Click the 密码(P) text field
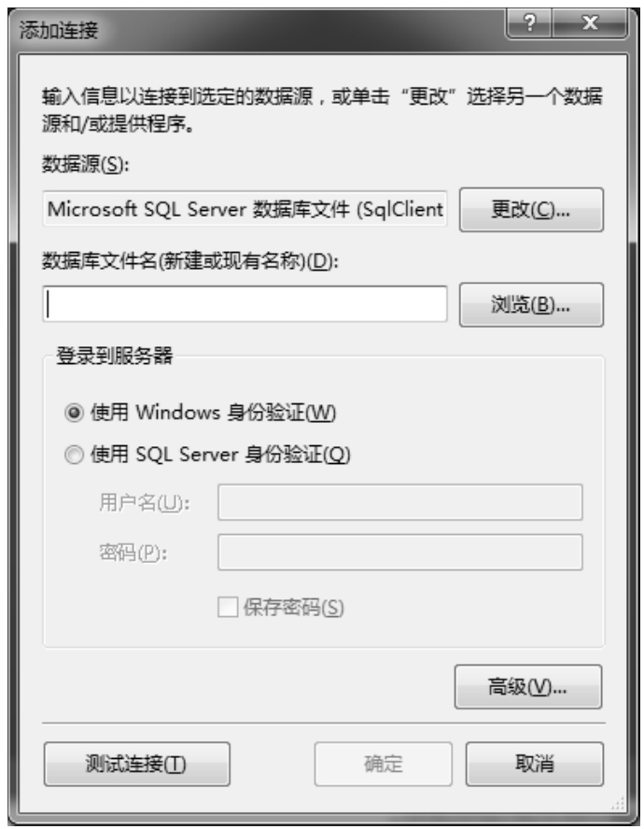This screenshot has width=644, height=829. point(400,553)
